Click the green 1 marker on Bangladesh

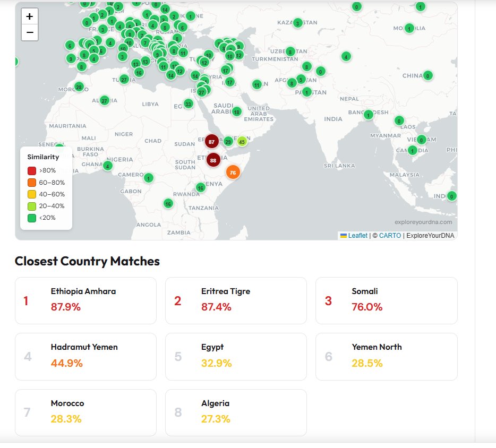click(368, 115)
